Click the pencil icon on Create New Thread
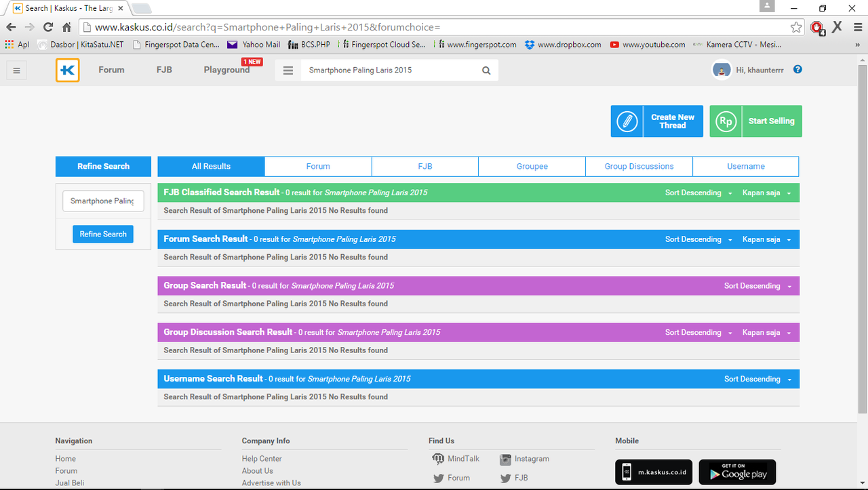868x490 pixels. pos(627,121)
